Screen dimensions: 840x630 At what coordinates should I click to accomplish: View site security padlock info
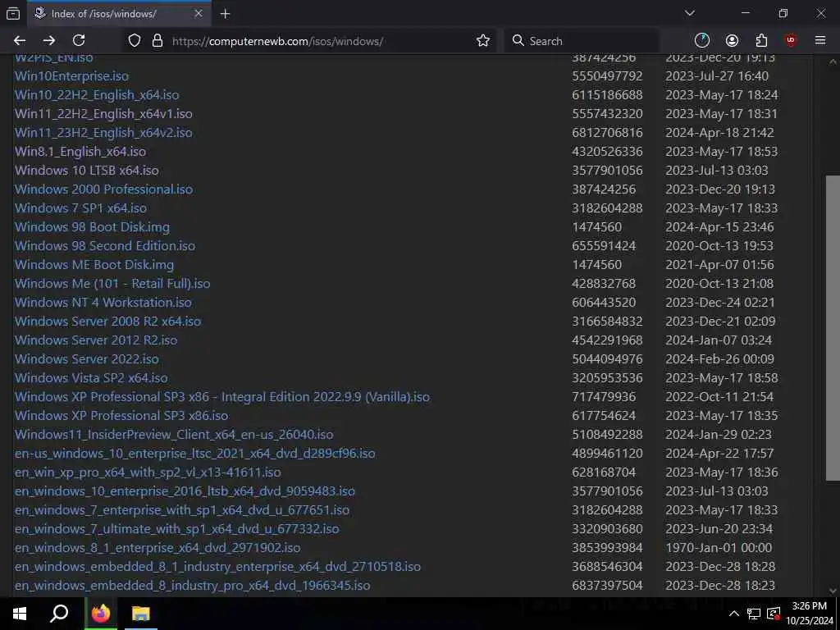point(157,41)
